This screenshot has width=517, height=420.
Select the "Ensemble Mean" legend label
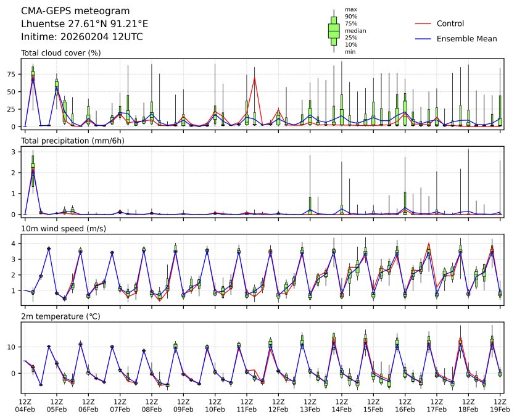(466, 39)
